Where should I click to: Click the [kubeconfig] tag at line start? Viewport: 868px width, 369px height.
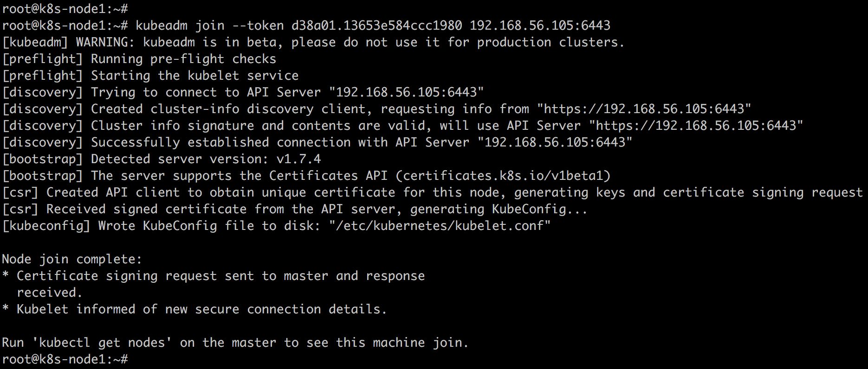pyautogui.click(x=46, y=226)
